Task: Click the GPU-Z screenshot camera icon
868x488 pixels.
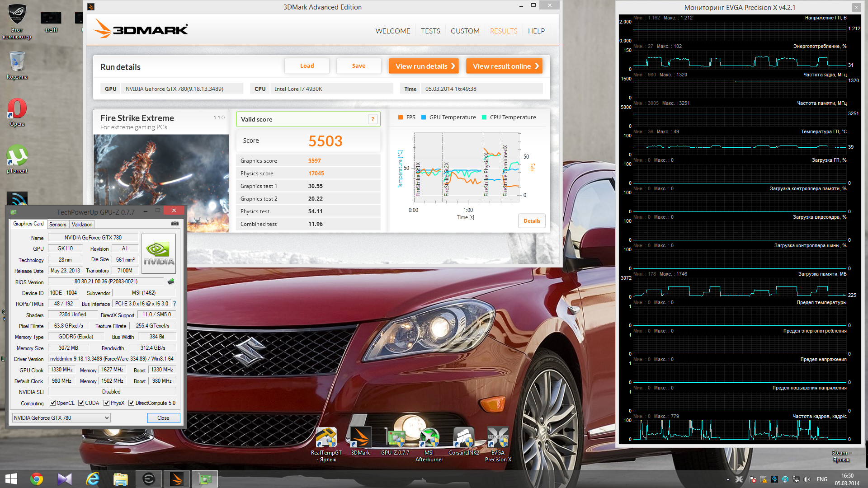Action: click(175, 224)
